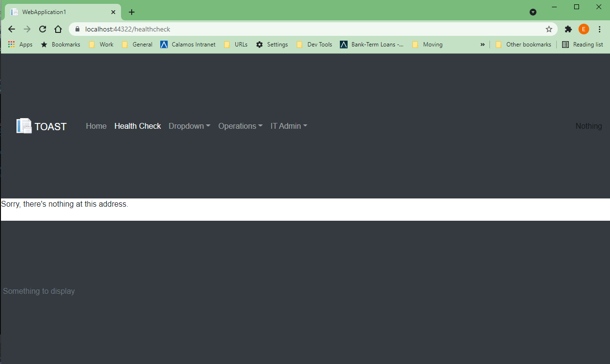Click the forward navigation arrow
Viewport: 610px width, 364px height.
[x=27, y=29]
